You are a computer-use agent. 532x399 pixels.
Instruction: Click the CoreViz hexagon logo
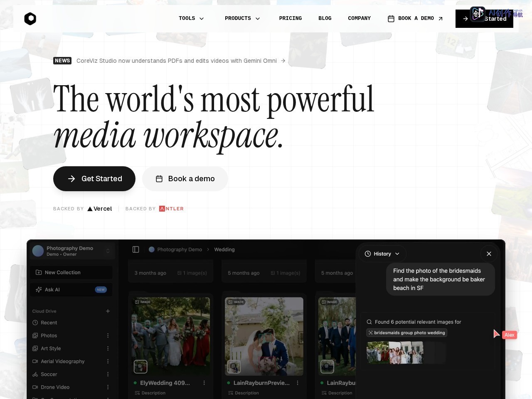pyautogui.click(x=30, y=19)
